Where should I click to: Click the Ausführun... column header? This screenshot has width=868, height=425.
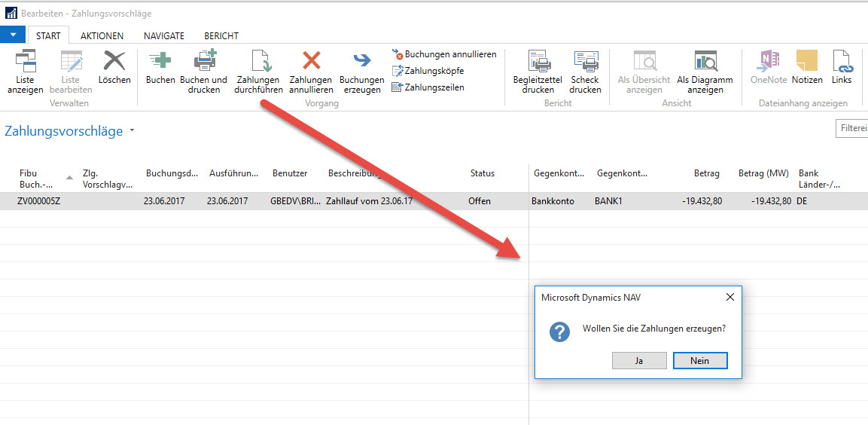click(234, 173)
